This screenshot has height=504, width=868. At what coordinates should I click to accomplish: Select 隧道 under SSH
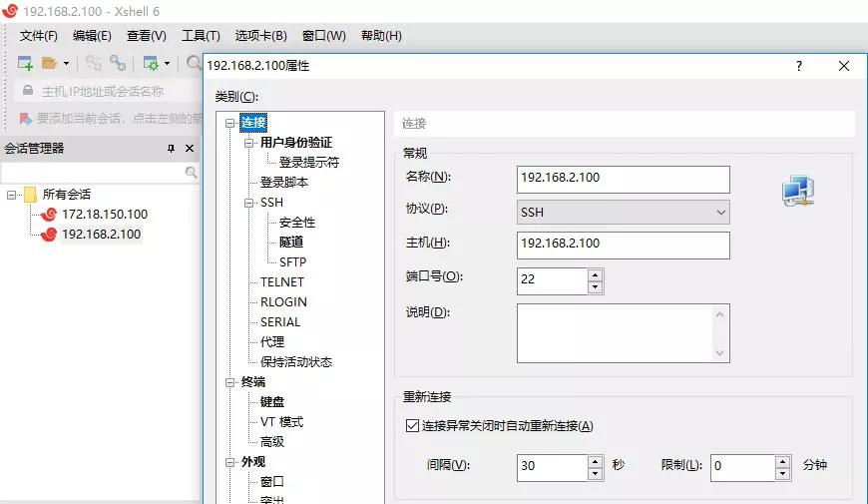coord(291,243)
